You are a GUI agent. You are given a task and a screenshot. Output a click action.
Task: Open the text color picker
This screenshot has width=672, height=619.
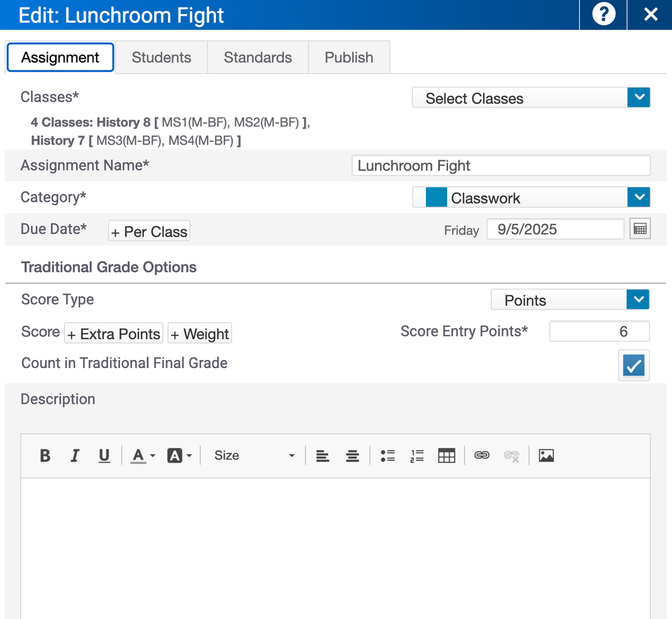pyautogui.click(x=143, y=456)
